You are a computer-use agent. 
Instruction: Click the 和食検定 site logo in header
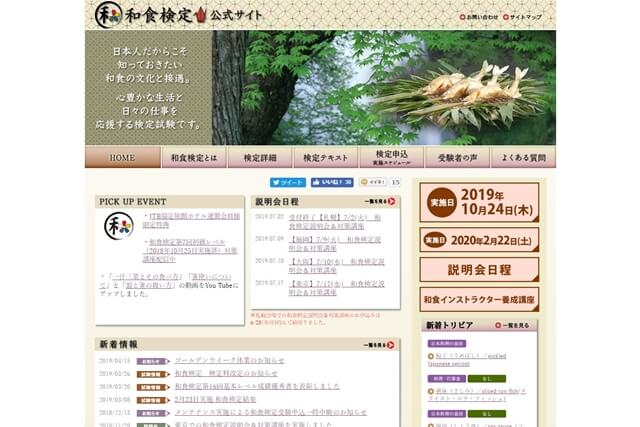(x=178, y=16)
